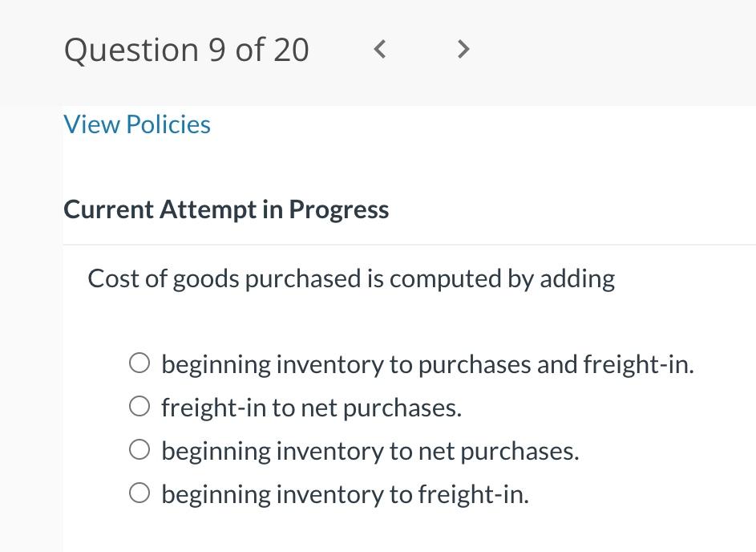This screenshot has width=756, height=552.
Task: Open View Policies for this assignment
Action: click(x=136, y=124)
